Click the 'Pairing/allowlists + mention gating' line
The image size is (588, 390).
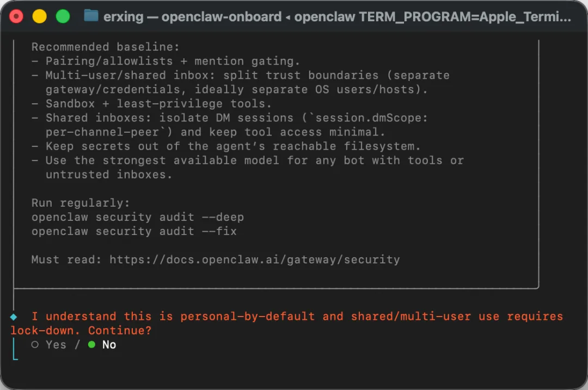(x=166, y=61)
